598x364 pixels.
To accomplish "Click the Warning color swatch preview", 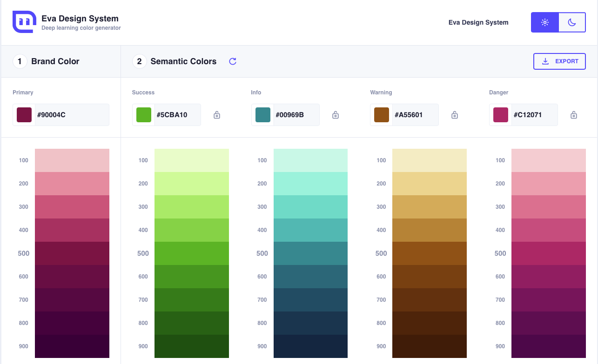I will (382, 115).
